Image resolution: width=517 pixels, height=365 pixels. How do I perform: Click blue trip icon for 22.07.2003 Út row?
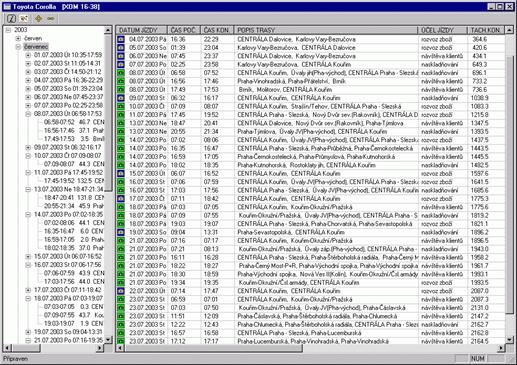click(x=121, y=291)
